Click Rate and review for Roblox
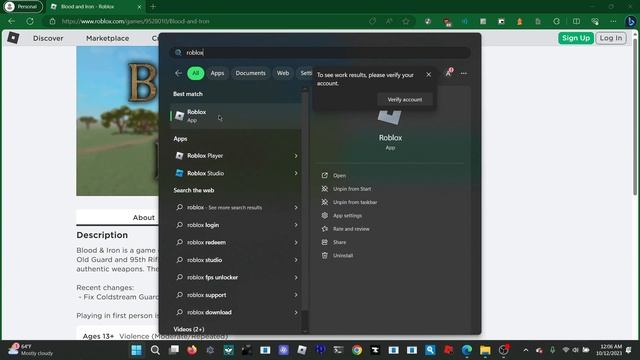The image size is (640, 360). [351, 229]
